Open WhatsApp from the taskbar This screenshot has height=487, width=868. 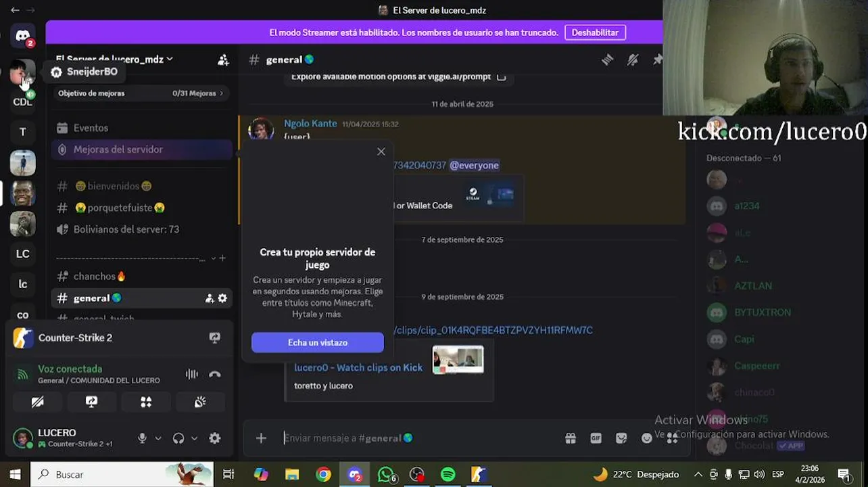click(x=386, y=475)
